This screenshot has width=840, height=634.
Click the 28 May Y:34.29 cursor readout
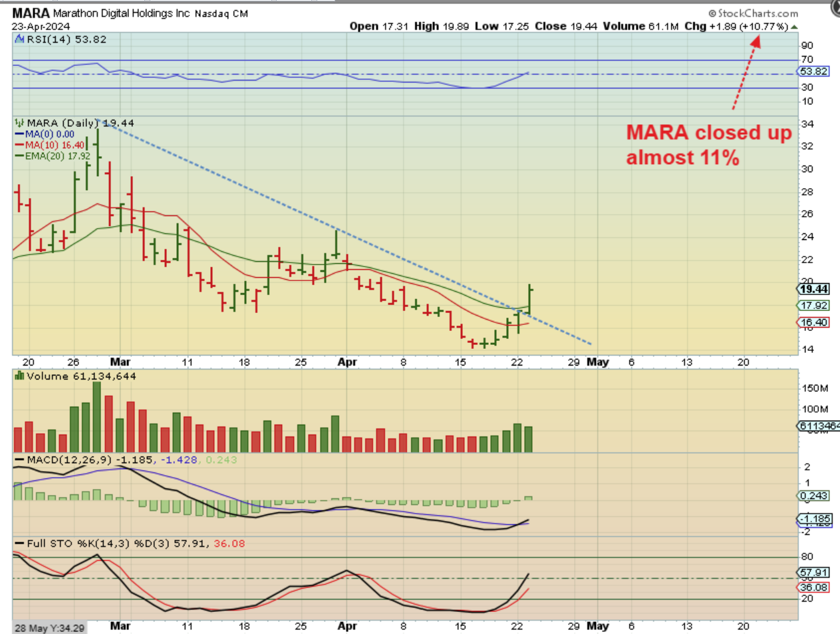(50, 628)
